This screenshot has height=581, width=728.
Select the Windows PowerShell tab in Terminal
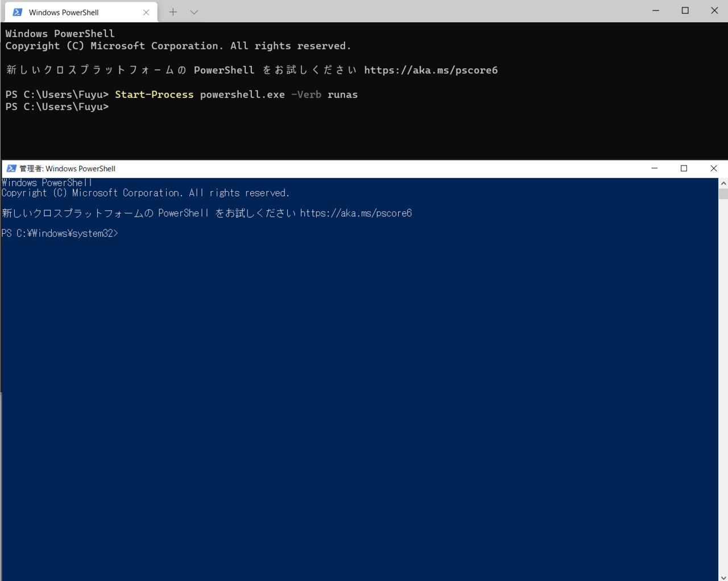pos(81,12)
